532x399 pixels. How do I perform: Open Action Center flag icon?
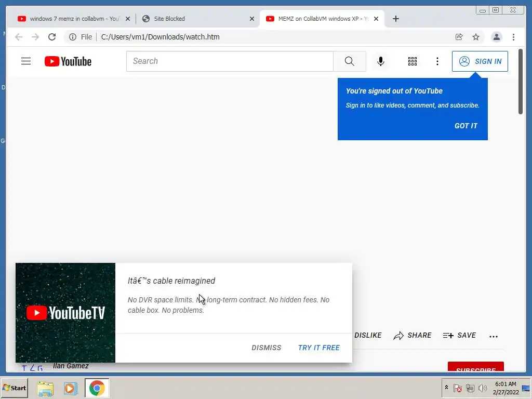[457, 388]
